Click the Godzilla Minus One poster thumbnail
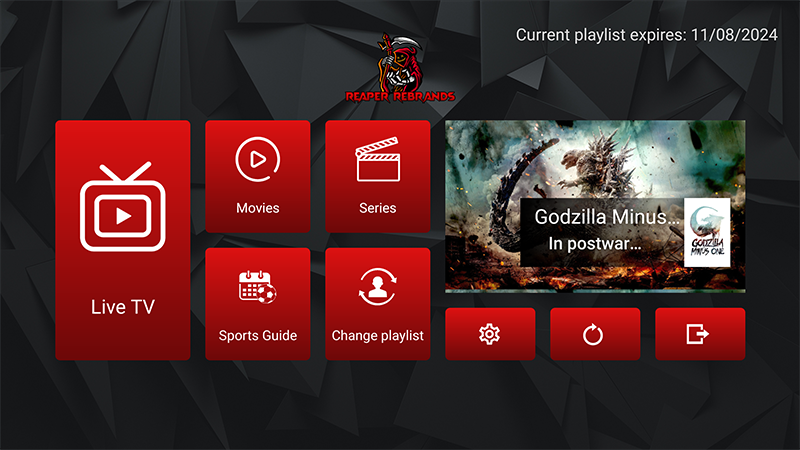The height and width of the screenshot is (450, 800). click(x=707, y=232)
